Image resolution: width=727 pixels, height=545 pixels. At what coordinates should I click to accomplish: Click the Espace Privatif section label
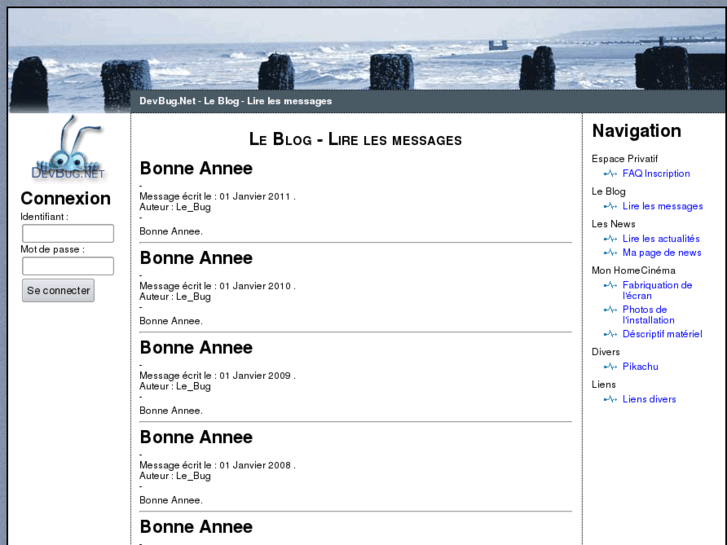click(625, 159)
